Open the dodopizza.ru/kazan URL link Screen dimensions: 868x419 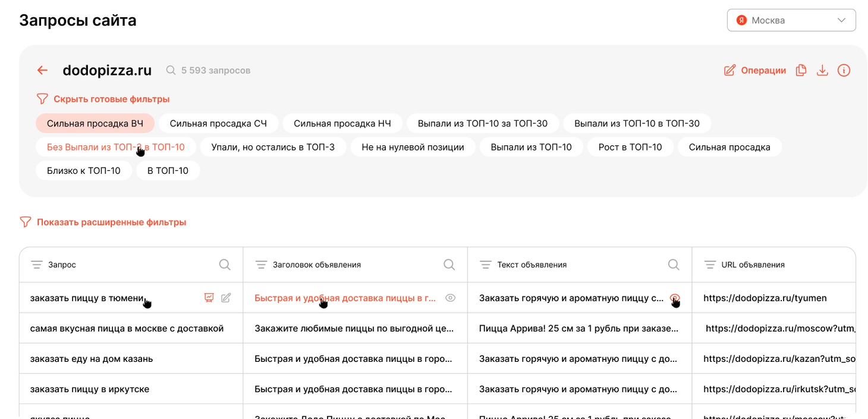click(x=779, y=358)
